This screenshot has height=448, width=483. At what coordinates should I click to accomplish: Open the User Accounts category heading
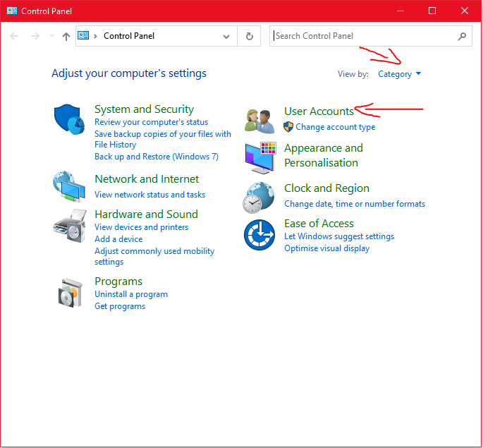point(319,111)
